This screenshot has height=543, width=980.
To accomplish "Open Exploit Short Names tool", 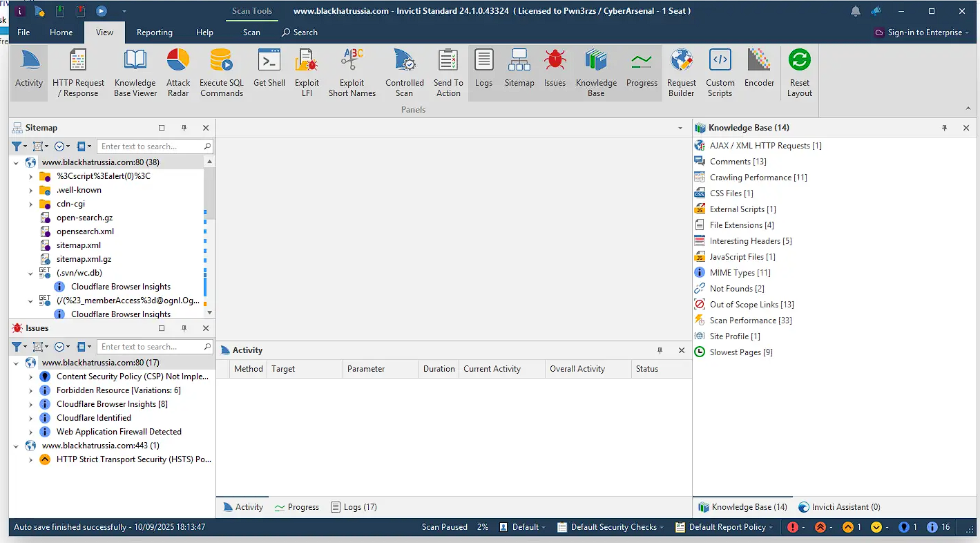I will pyautogui.click(x=352, y=73).
